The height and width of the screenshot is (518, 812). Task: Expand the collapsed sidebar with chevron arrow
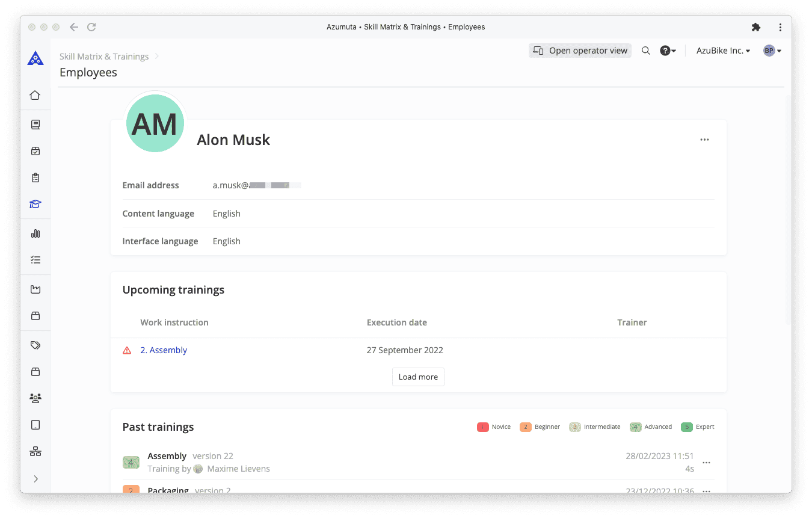click(x=35, y=478)
